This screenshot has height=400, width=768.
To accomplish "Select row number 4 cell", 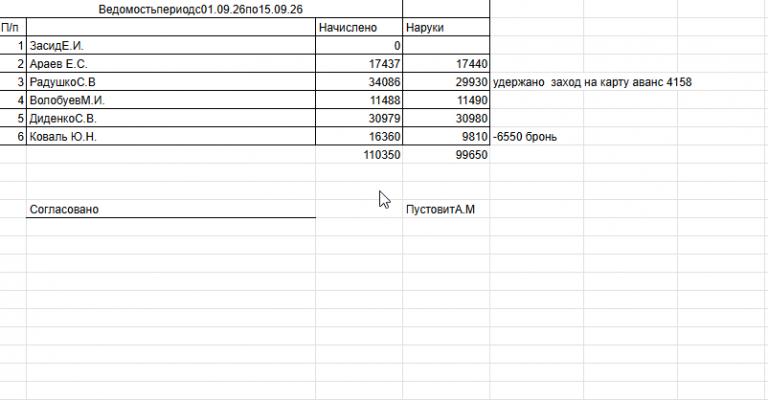I will point(13,100).
